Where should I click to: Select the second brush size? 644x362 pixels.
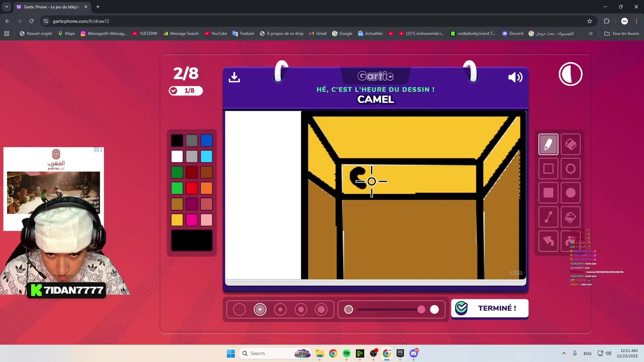[x=260, y=310]
